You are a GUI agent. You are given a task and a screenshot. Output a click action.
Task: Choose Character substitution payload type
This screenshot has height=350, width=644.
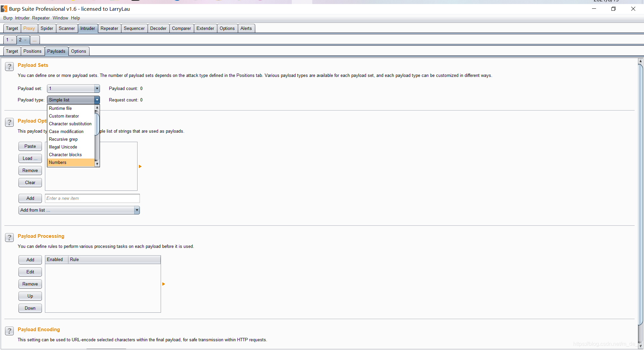[x=71, y=124]
